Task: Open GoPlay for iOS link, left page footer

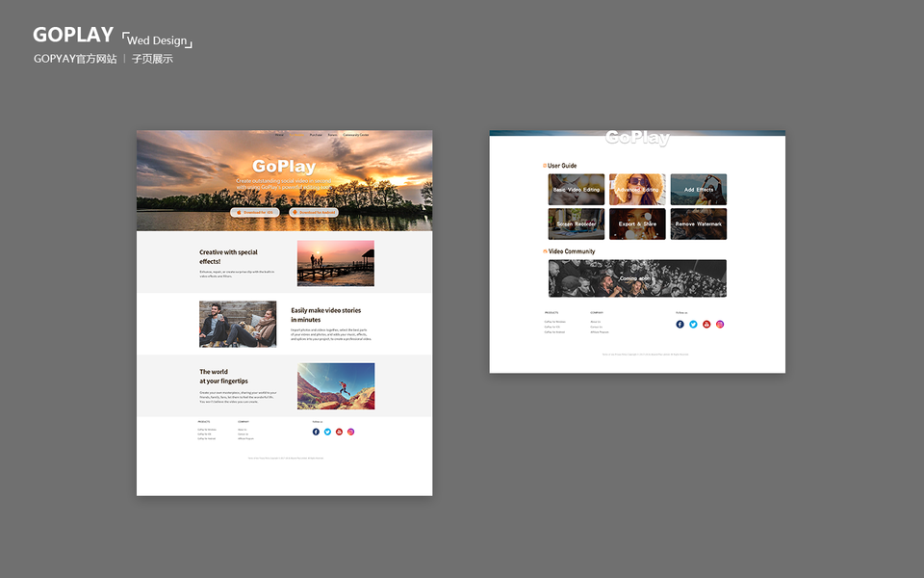Action: click(x=204, y=434)
